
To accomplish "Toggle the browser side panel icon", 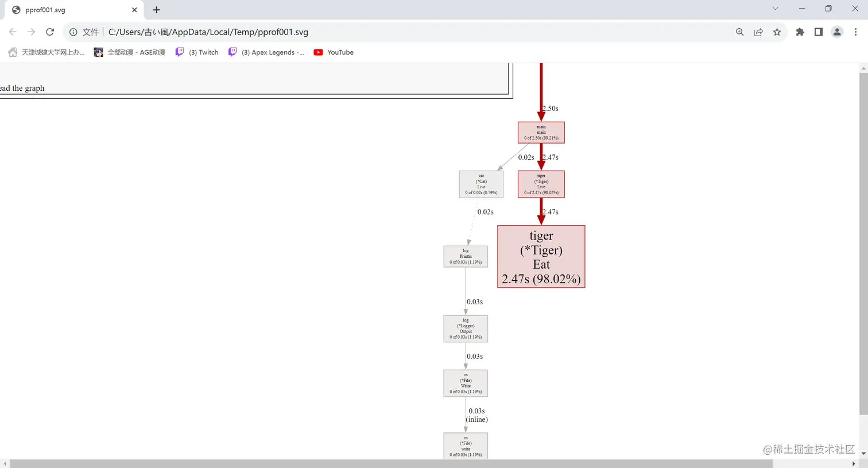I will pos(819,32).
